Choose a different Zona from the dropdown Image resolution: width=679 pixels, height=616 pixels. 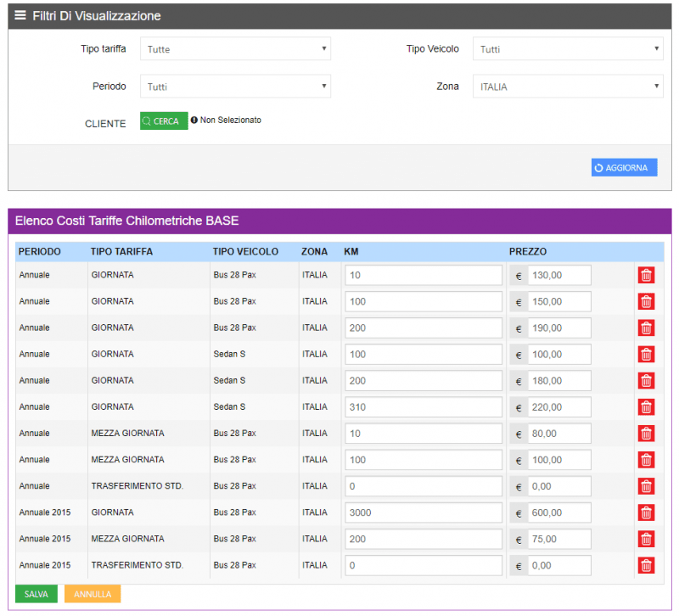(x=568, y=87)
